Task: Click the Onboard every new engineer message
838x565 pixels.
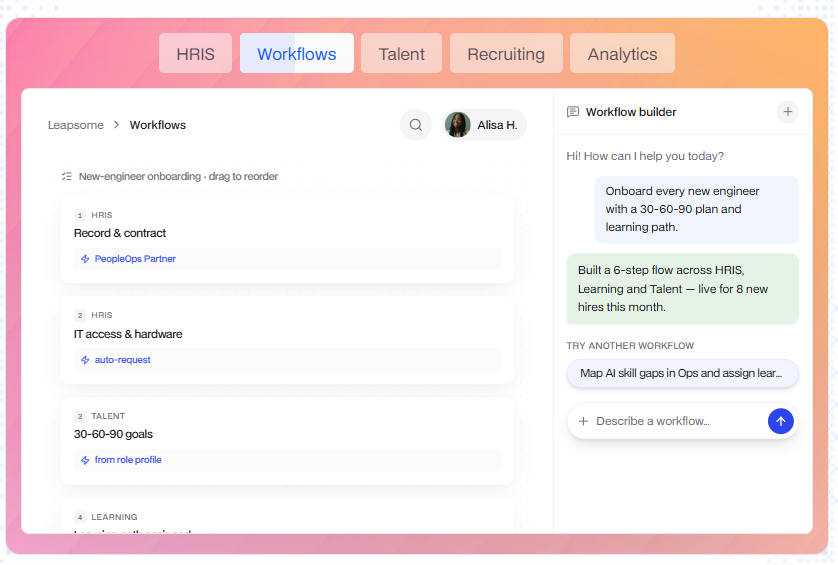Action: pyautogui.click(x=696, y=210)
